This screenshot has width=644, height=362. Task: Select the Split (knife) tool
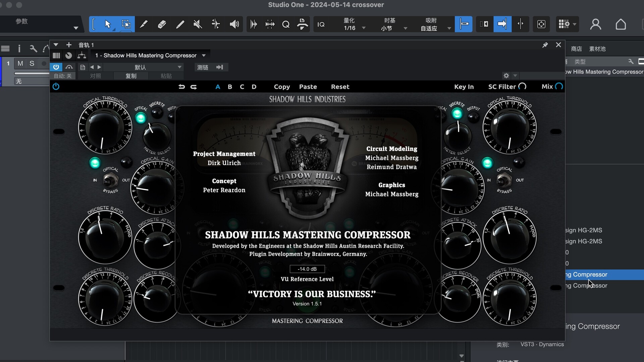coord(144,24)
